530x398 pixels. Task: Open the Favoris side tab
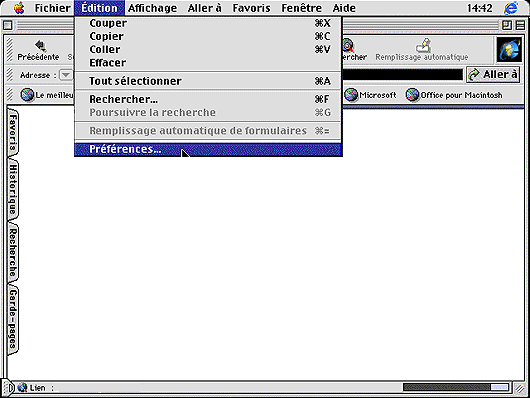[13, 133]
